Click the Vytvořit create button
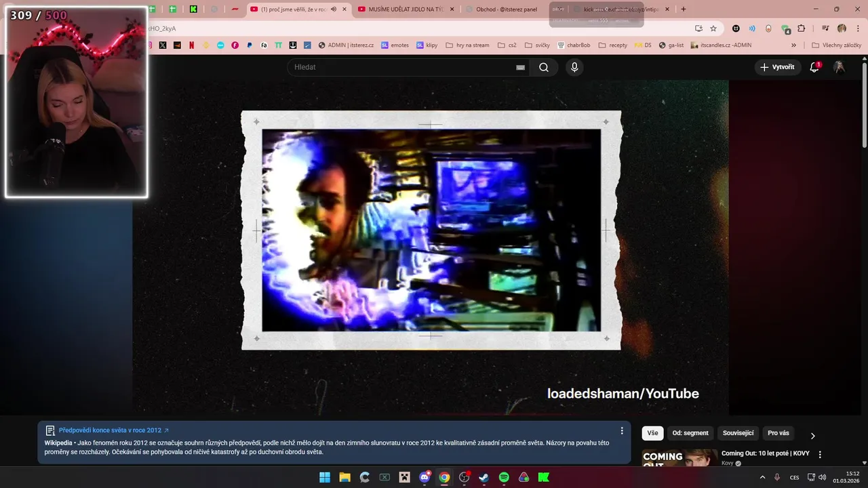 778,67
